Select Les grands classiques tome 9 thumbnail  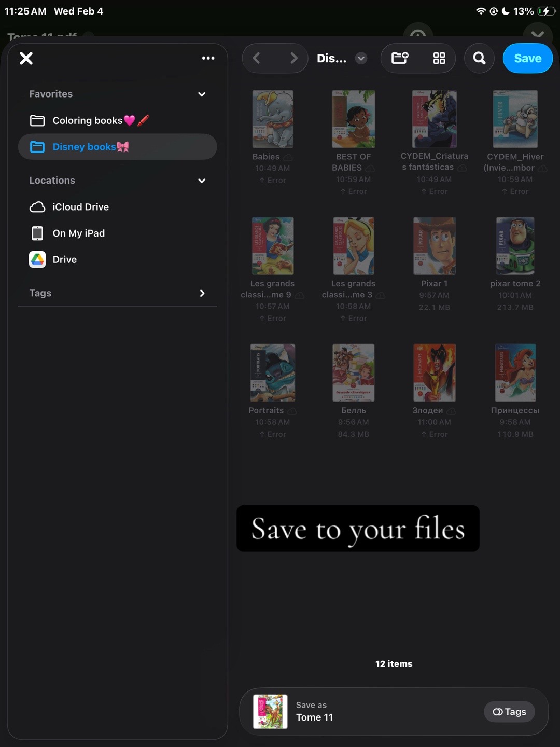[x=273, y=246]
